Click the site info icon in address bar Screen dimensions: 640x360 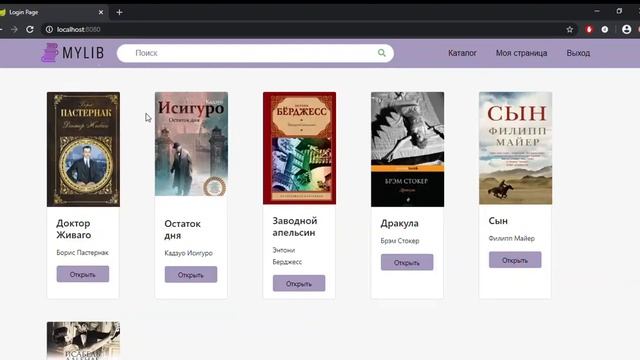49,29
